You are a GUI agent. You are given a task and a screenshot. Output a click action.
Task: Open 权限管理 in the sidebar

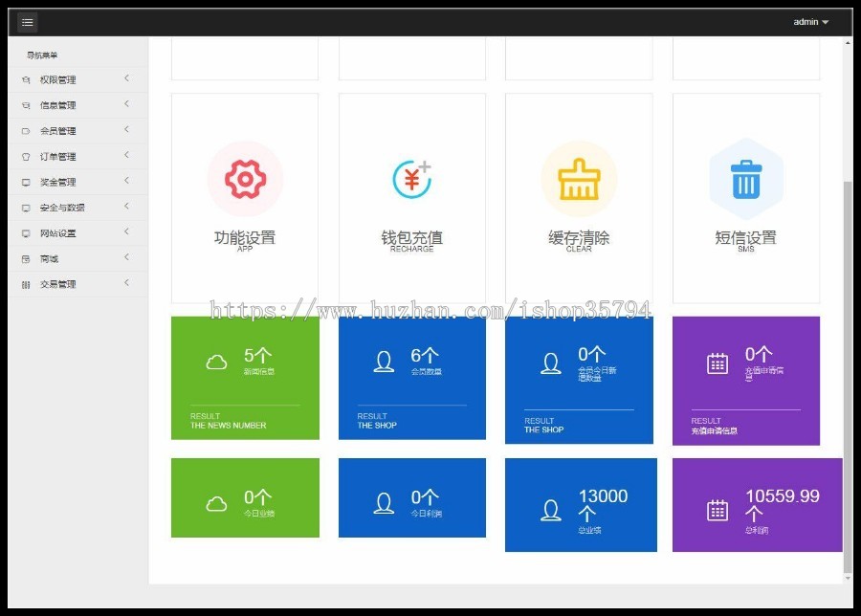77,79
